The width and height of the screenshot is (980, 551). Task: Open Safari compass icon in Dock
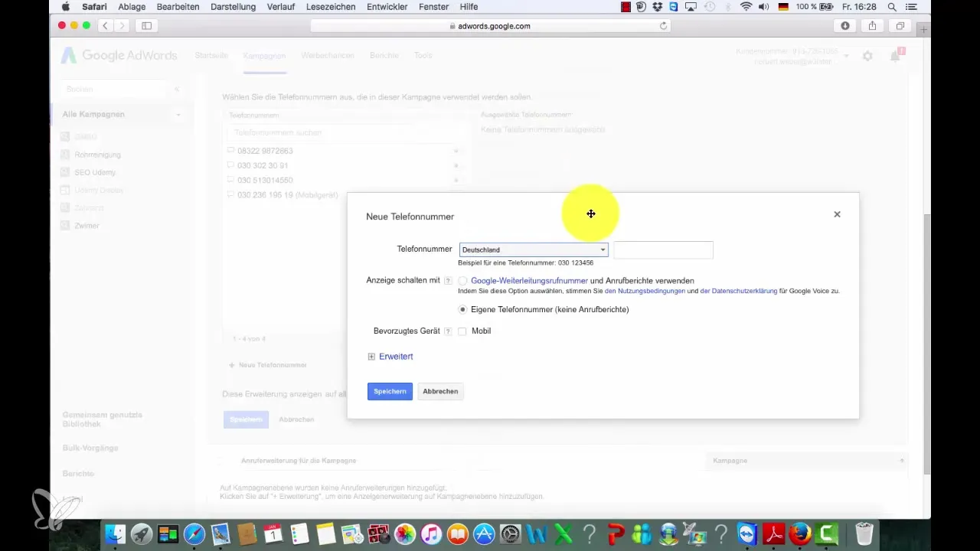(194, 533)
